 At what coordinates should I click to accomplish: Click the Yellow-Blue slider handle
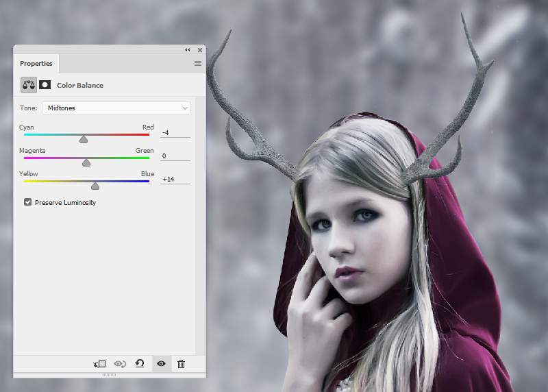(x=95, y=186)
